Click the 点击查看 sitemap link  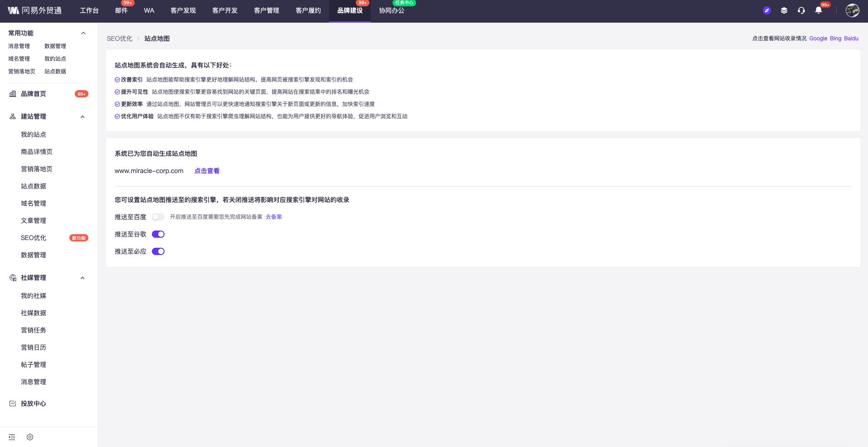click(207, 171)
